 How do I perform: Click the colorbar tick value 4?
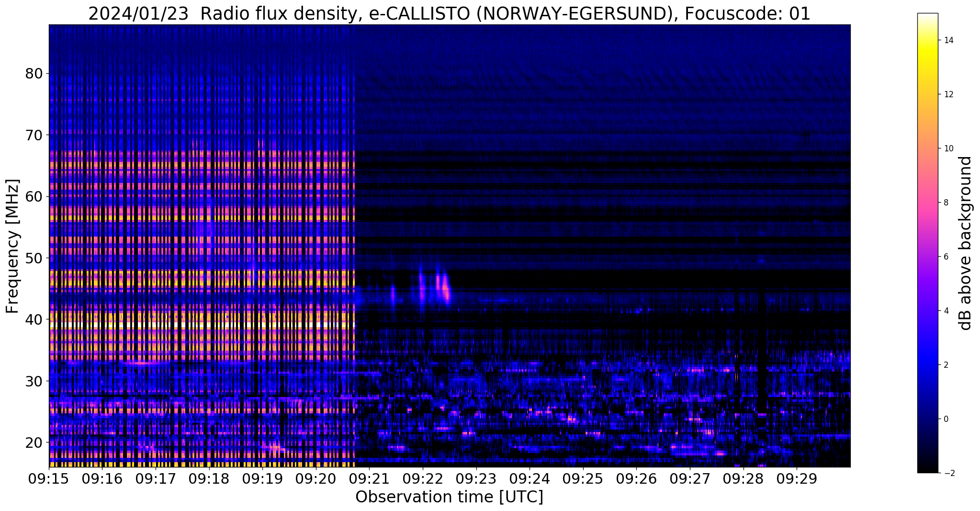point(946,311)
